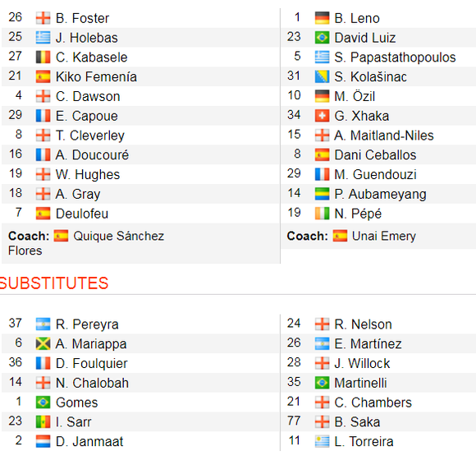Click the England flag beside B. Foster
The width and height of the screenshot is (476, 460).
(x=43, y=18)
